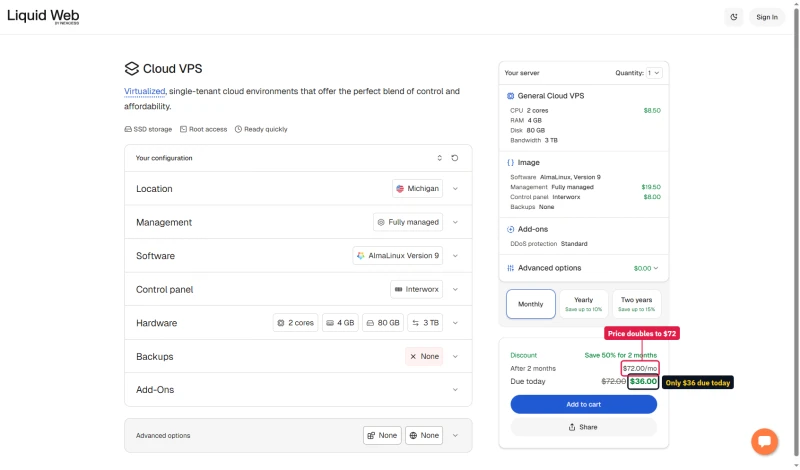Viewport: 800px width, 470px height.
Task: Open the AlmaLinux Version 9 selector
Action: [397, 256]
